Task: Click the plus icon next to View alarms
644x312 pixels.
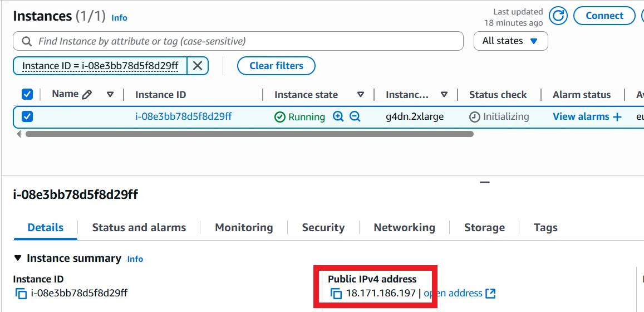Action: (x=617, y=117)
